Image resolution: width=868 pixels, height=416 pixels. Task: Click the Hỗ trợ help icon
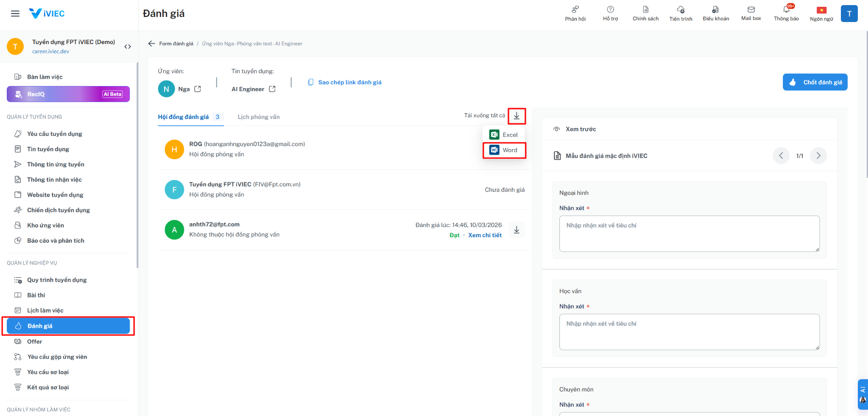coord(610,10)
